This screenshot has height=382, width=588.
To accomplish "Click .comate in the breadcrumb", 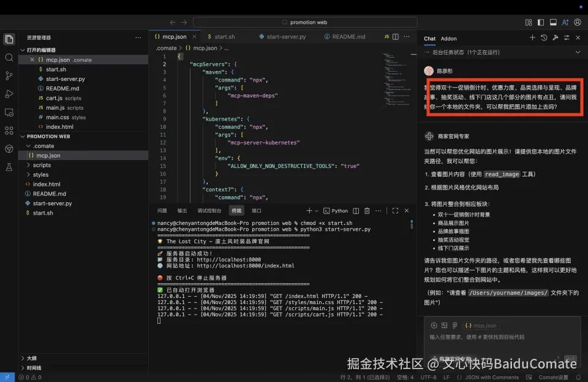I will point(166,48).
